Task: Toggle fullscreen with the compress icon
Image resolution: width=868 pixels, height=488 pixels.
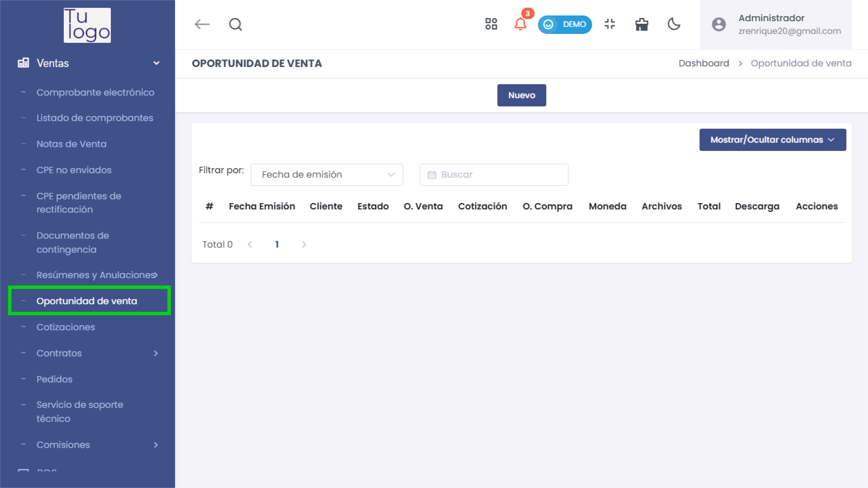Action: (610, 24)
